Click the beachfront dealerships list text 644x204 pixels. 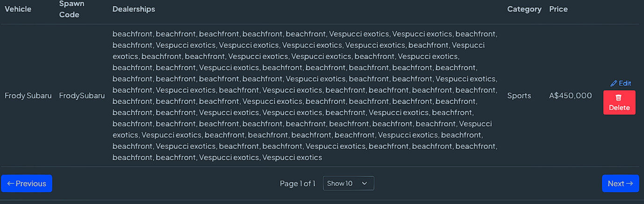point(305,95)
